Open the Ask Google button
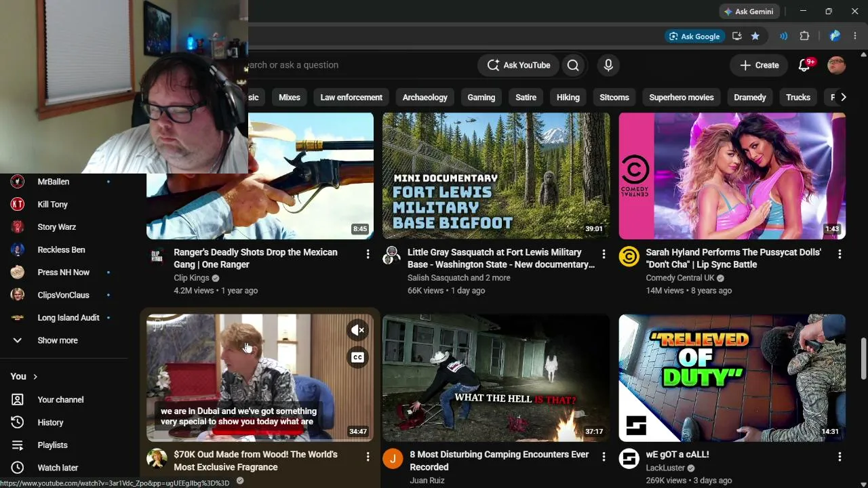Image resolution: width=868 pixels, height=488 pixels. [694, 36]
